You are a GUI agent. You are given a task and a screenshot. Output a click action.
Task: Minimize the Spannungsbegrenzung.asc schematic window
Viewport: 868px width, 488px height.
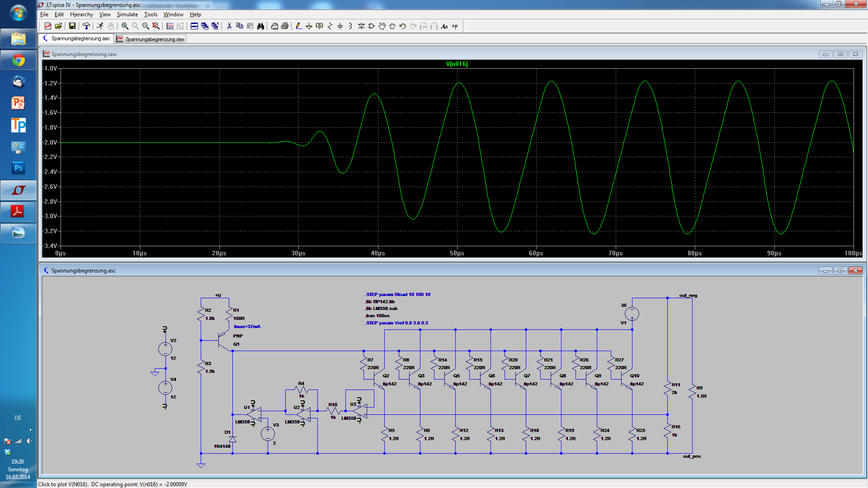(x=826, y=271)
